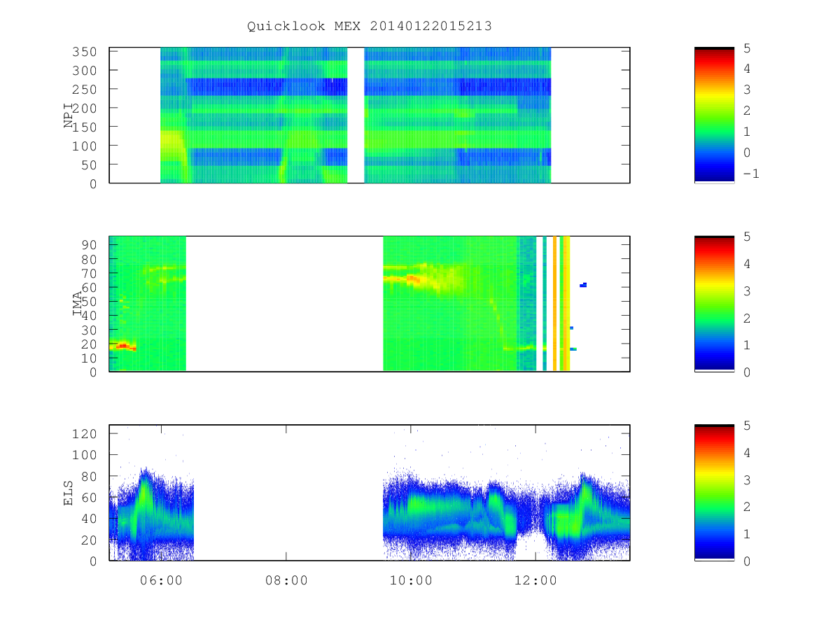Image resolution: width=840 pixels, height=630 pixels.
Task: Click the 5 label on NPI colorbar
Action: 747,48
